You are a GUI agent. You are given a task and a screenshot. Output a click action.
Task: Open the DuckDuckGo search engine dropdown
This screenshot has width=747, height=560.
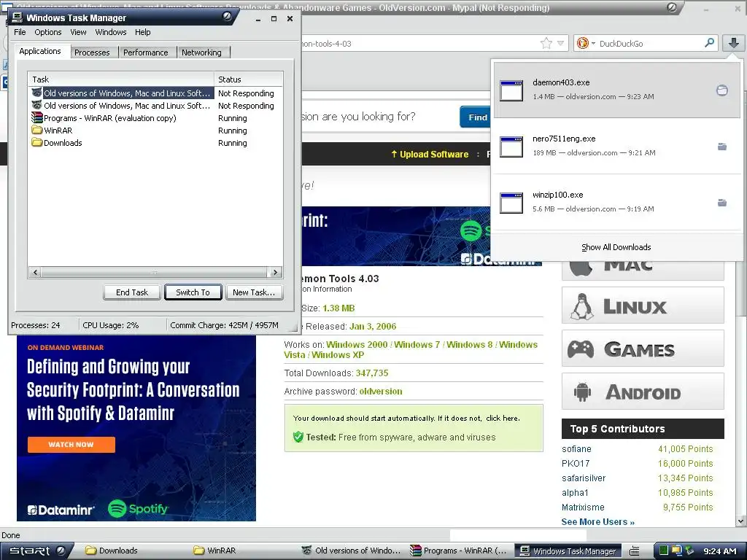click(x=593, y=43)
